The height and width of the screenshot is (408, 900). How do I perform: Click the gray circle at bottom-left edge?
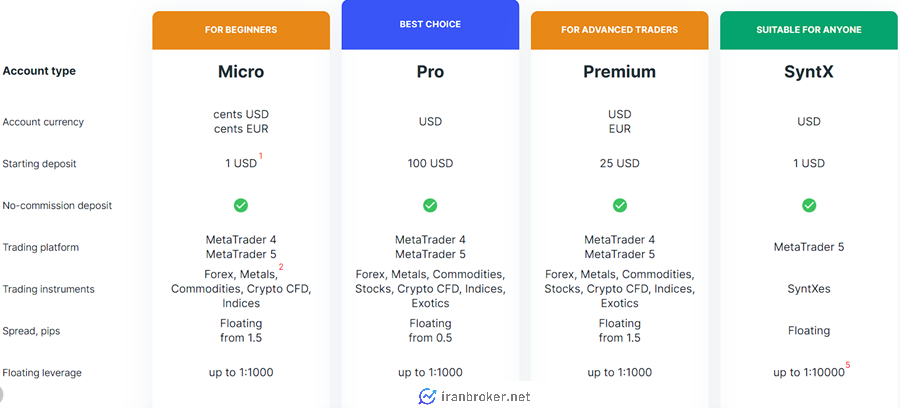(1, 395)
